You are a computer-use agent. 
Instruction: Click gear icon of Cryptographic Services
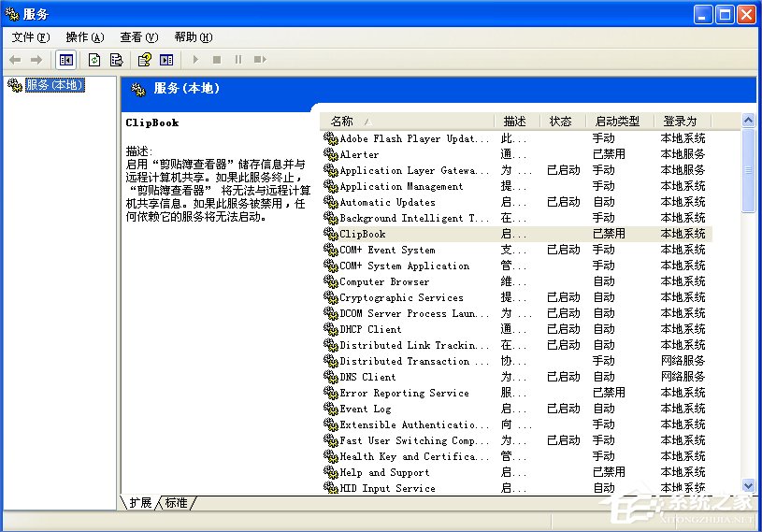pyautogui.click(x=330, y=297)
